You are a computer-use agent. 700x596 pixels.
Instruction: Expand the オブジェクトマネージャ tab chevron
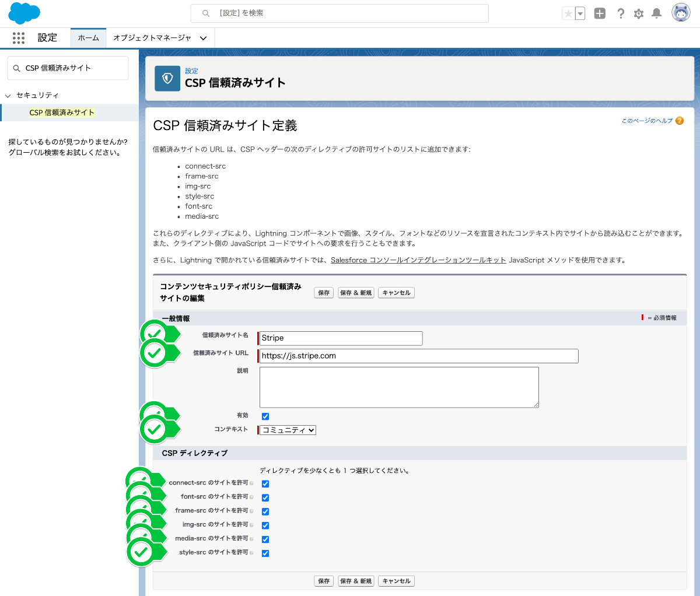point(203,38)
